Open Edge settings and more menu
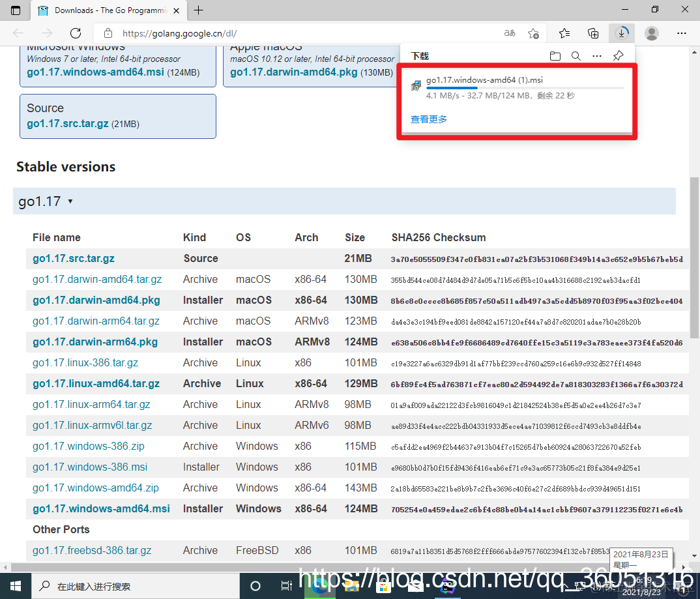This screenshot has width=700, height=599. click(681, 33)
